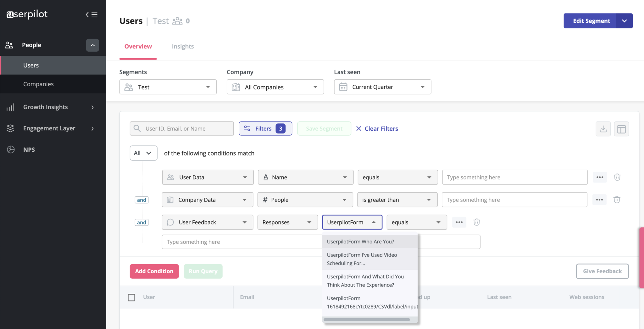This screenshot has height=329, width=644.
Task: Select UserpilotForm Who Are You? from the list
Action: click(360, 241)
